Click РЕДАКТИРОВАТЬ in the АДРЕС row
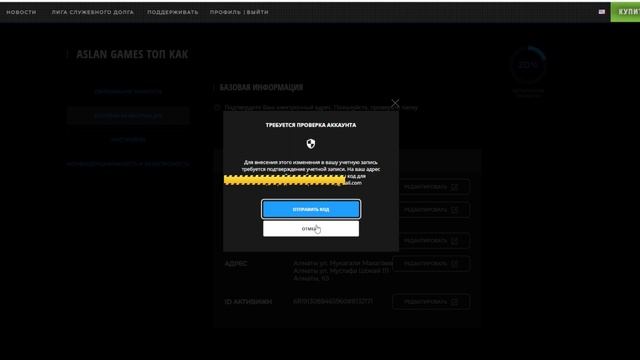 click(431, 264)
